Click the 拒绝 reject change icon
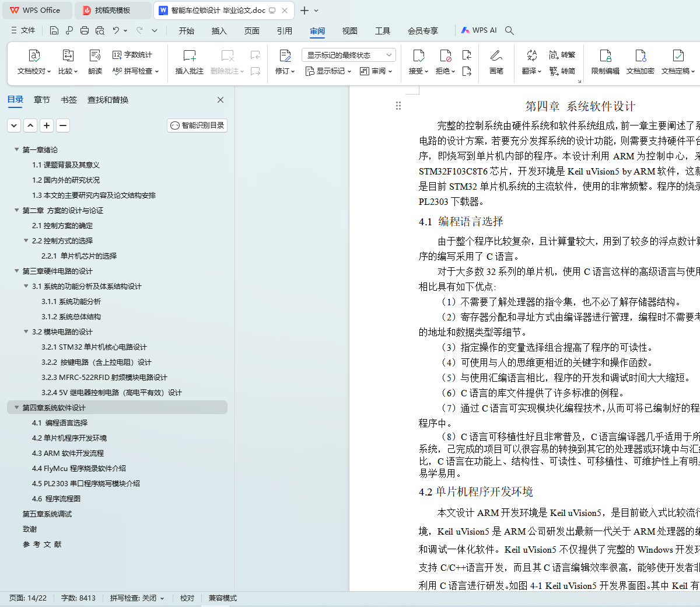Image resolution: width=700 pixels, height=607 pixels. [x=445, y=56]
